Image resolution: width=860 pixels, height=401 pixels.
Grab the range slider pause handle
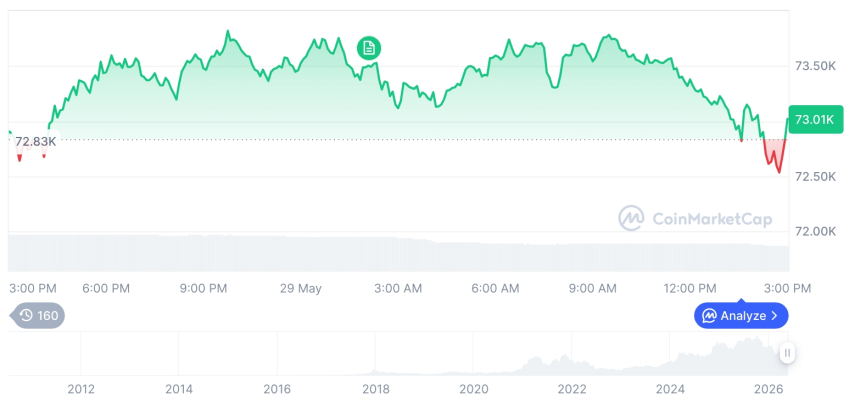[x=787, y=353]
